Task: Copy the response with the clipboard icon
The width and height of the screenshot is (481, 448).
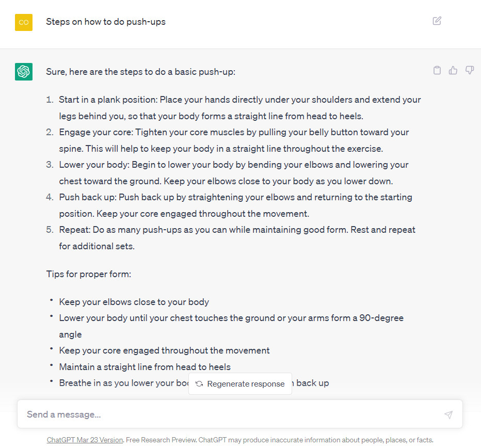Action: 437,71
